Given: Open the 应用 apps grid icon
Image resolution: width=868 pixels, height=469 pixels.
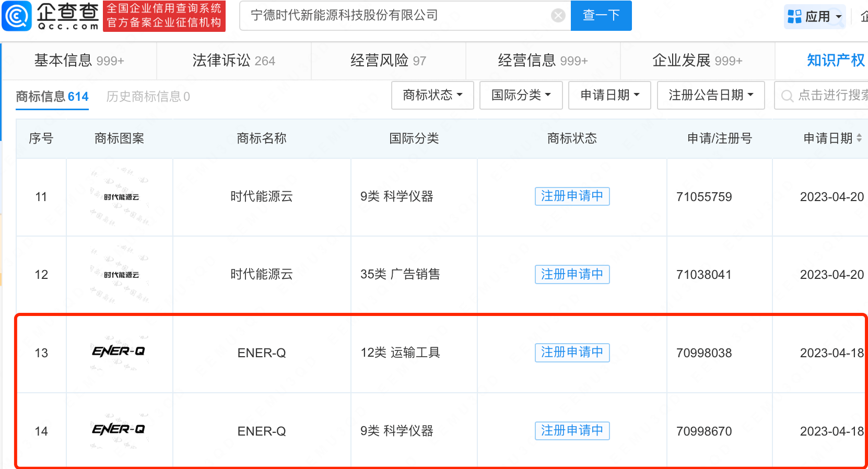Looking at the screenshot, I should [x=794, y=17].
